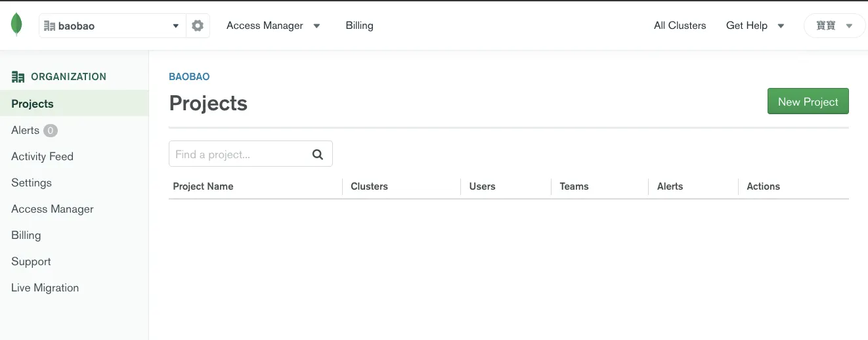Open Access Manager in the sidebar
Screen dimensions: 868x340
(x=53, y=209)
